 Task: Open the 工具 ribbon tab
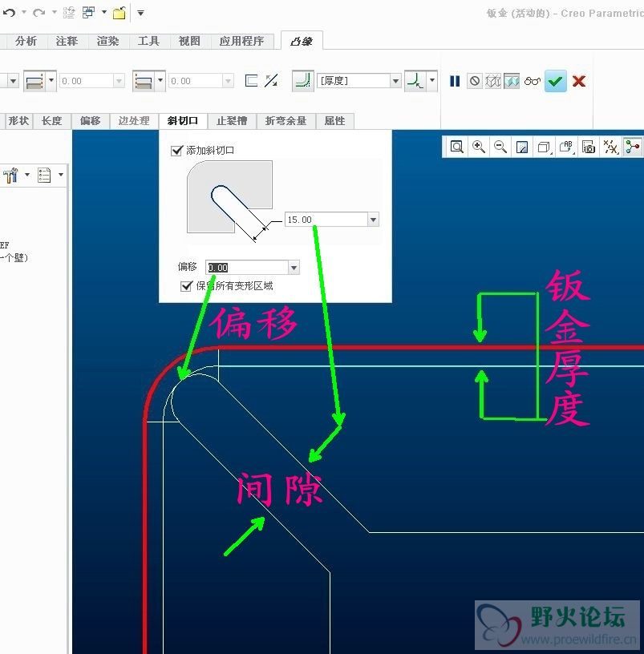[x=148, y=41]
